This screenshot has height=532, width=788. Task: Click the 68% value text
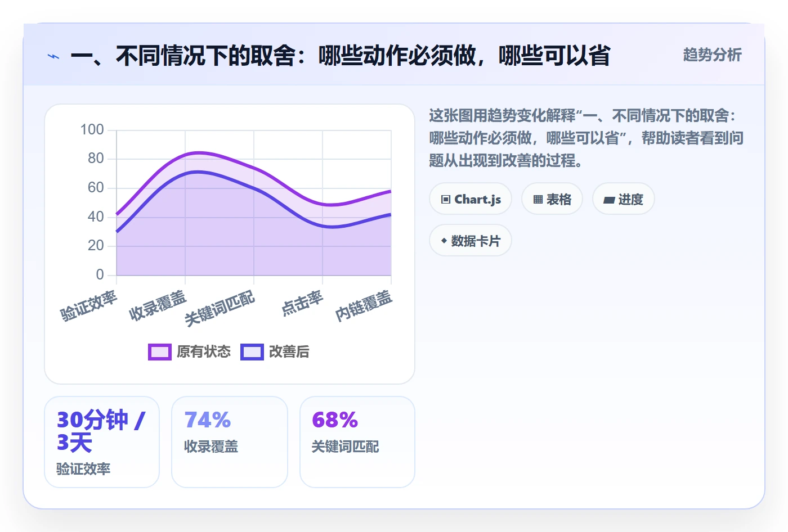pyautogui.click(x=335, y=420)
